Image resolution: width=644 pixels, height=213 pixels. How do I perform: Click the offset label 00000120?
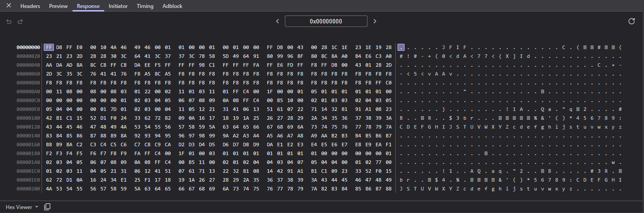tap(28, 127)
